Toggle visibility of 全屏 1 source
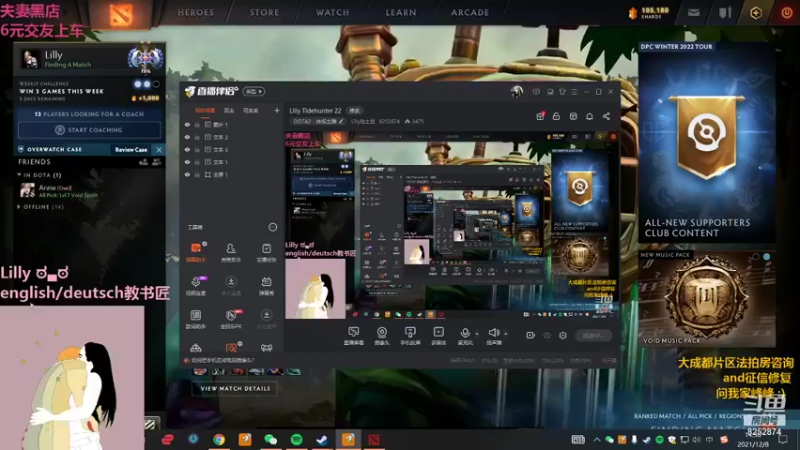The width and height of the screenshot is (800, 450). (187, 174)
